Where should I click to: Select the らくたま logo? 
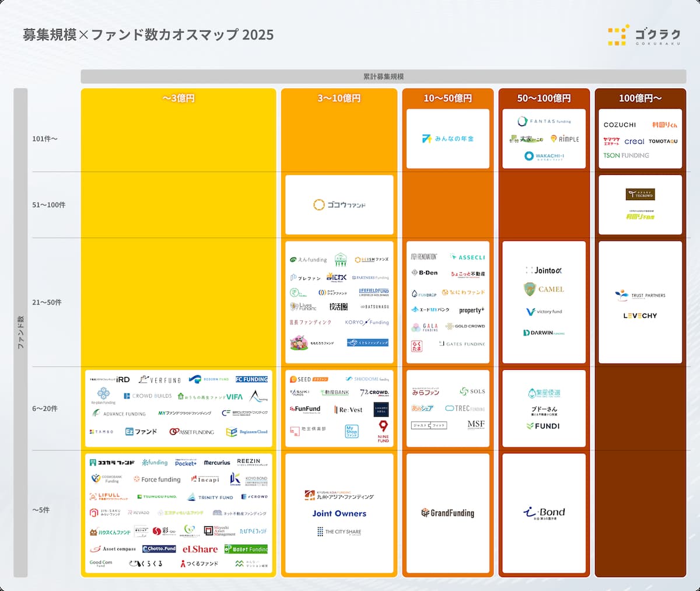tap(416, 346)
